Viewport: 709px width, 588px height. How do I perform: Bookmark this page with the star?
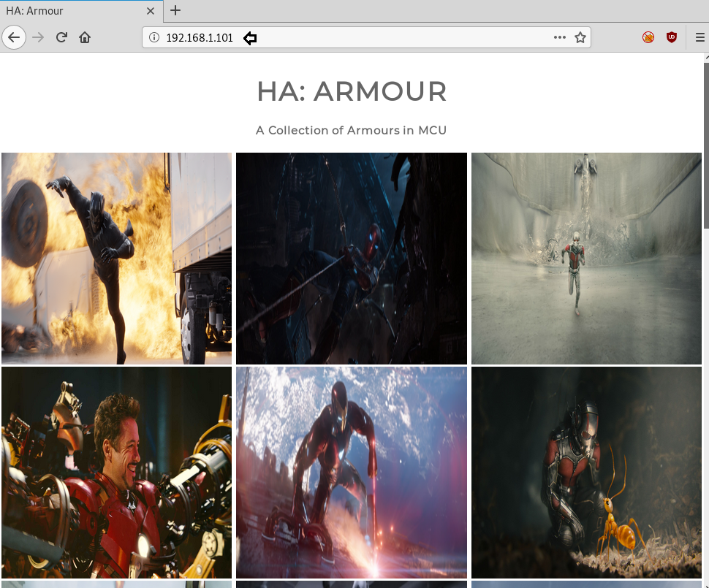(x=580, y=37)
